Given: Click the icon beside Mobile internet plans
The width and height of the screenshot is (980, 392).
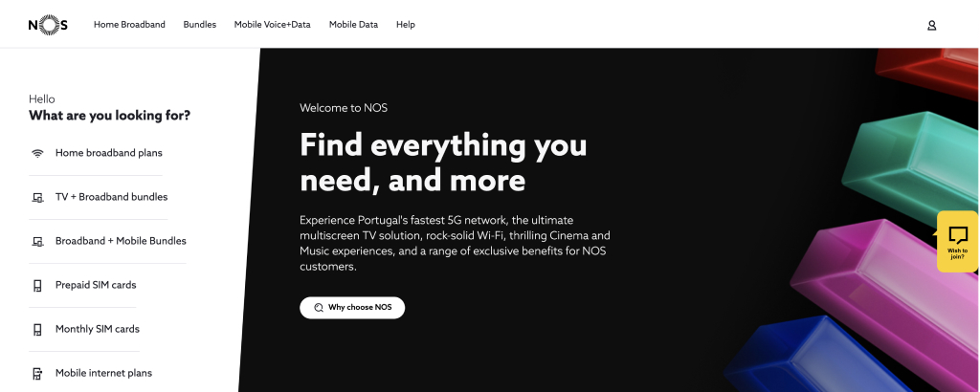Looking at the screenshot, I should click(x=37, y=374).
